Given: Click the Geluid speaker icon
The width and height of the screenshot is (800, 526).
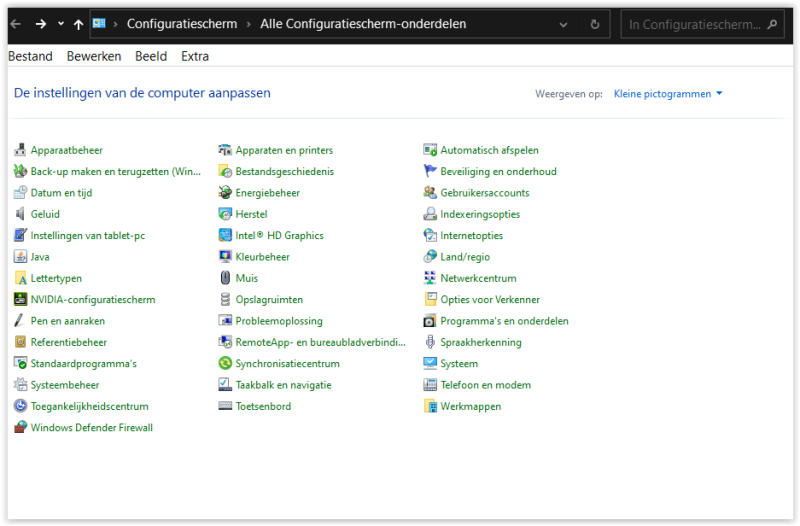Looking at the screenshot, I should click(21, 214).
